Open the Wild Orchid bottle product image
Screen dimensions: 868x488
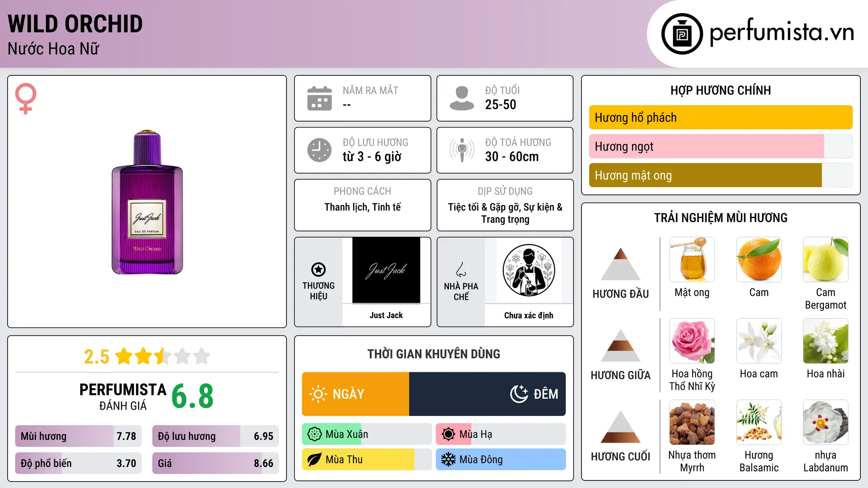(x=147, y=202)
